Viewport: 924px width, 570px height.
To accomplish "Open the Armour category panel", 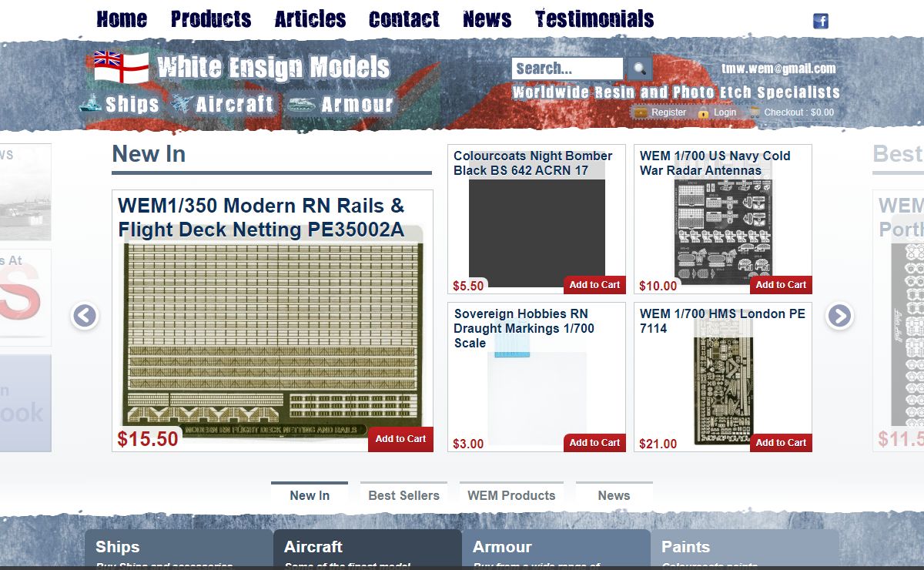I will coord(556,548).
